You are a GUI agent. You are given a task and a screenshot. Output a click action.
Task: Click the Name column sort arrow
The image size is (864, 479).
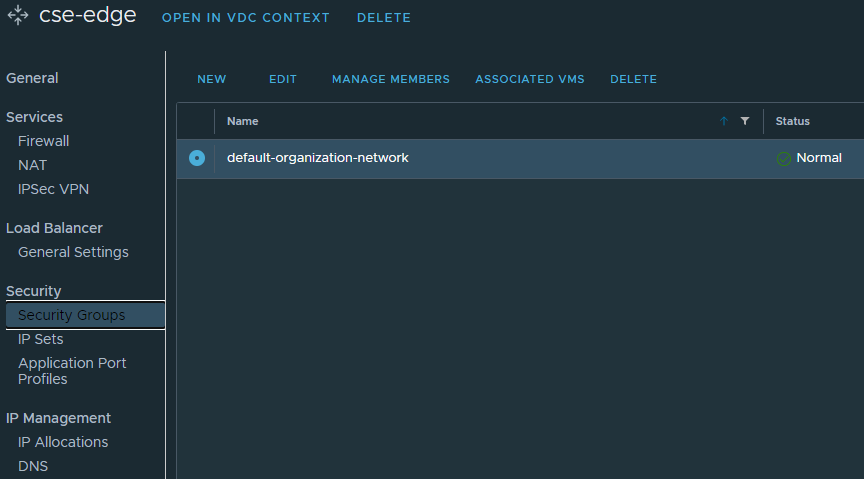[724, 121]
